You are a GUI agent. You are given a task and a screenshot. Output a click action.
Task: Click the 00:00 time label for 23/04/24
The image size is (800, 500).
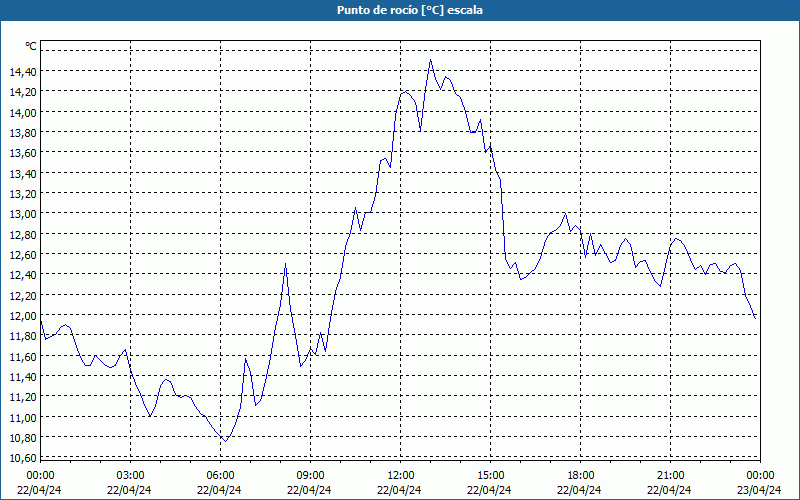tap(760, 476)
